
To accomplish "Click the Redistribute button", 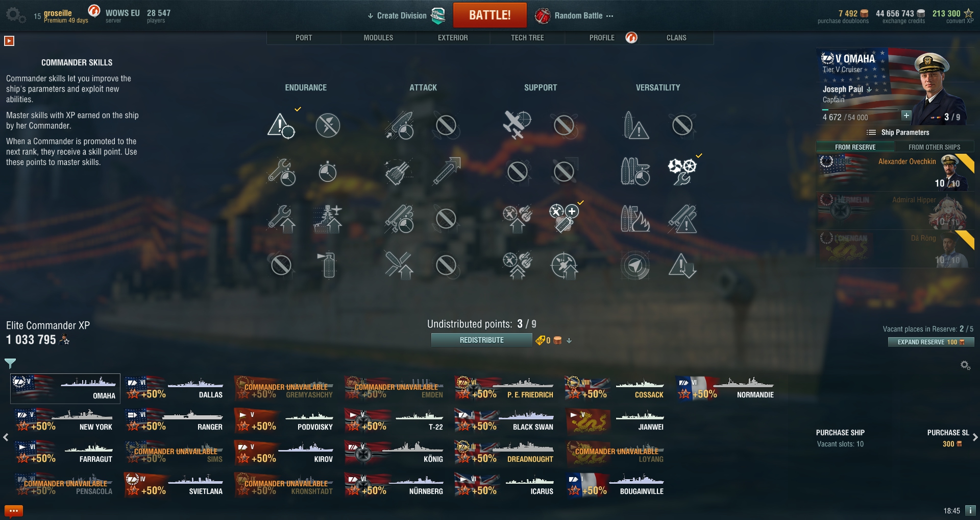I will (x=481, y=340).
